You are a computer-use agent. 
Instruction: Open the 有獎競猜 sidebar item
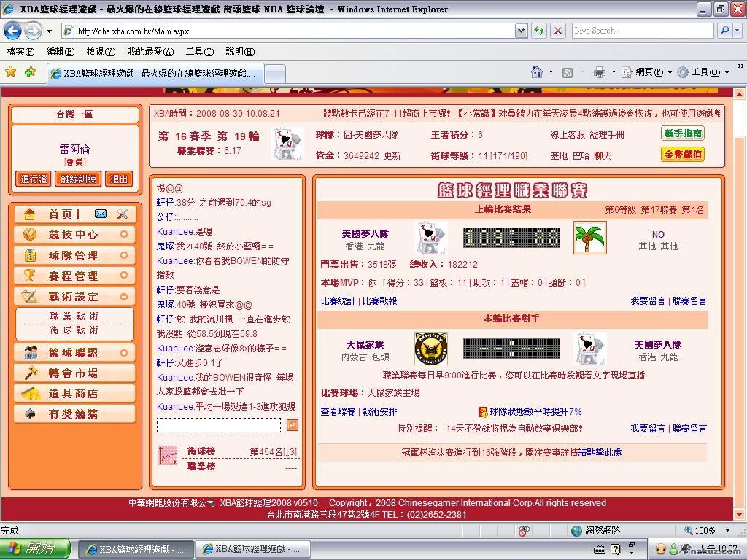pos(75,414)
